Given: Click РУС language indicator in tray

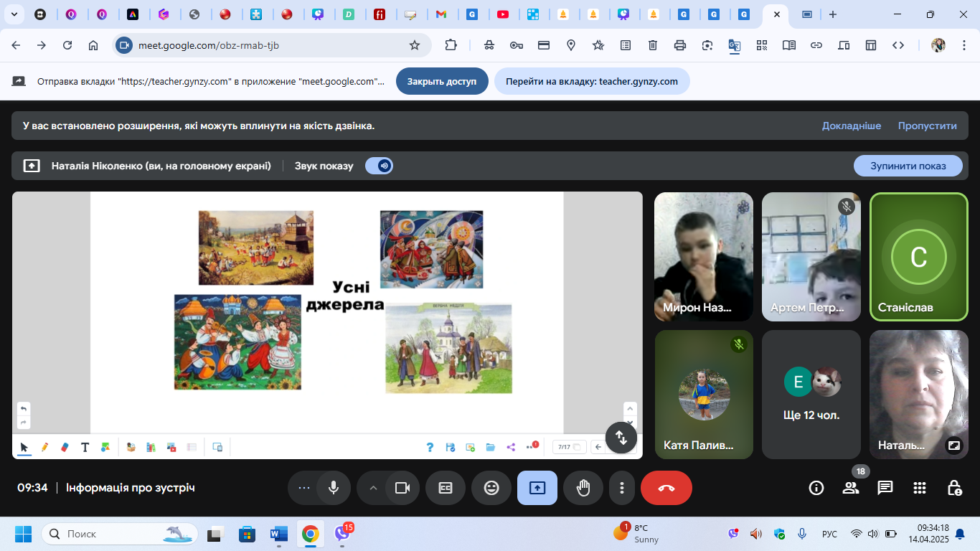Looking at the screenshot, I should 829,534.
